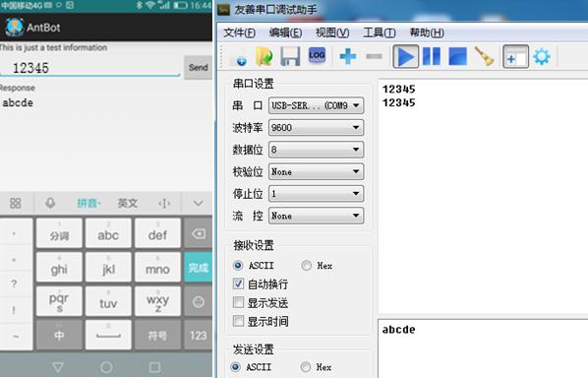The image size is (588, 378).
Task: Tap keyboard grid menu icon
Action: (x=16, y=204)
